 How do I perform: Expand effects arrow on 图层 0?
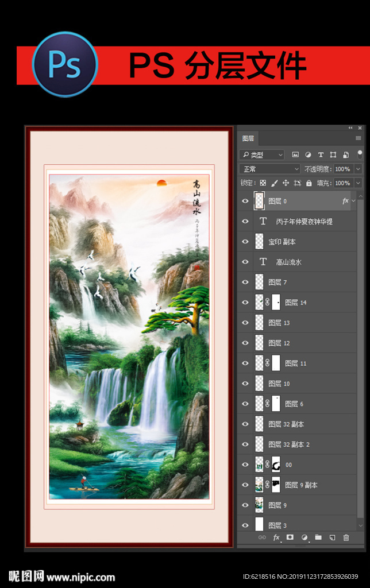point(353,201)
